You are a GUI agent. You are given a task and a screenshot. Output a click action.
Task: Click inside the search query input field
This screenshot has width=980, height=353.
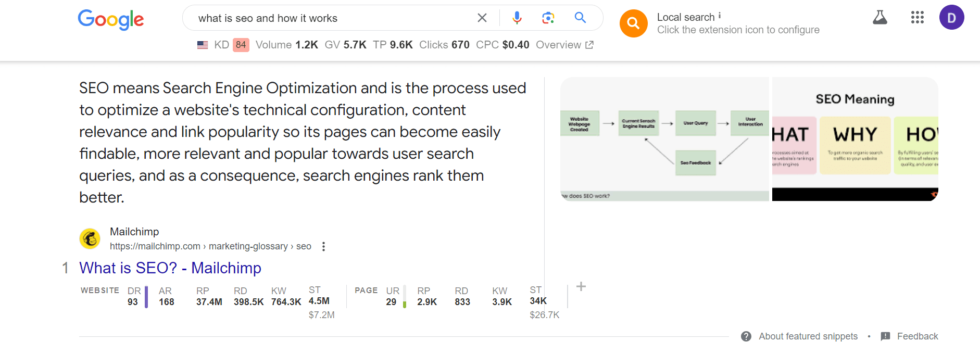[333, 18]
